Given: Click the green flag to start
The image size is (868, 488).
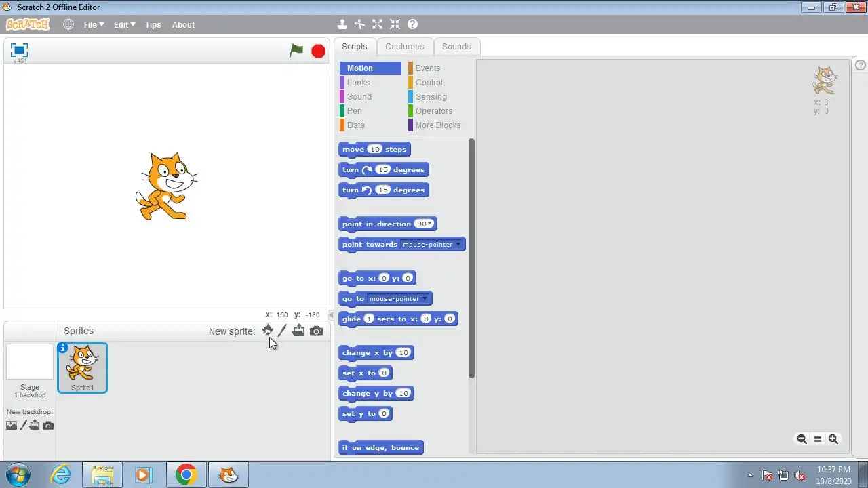Looking at the screenshot, I should click(x=296, y=50).
